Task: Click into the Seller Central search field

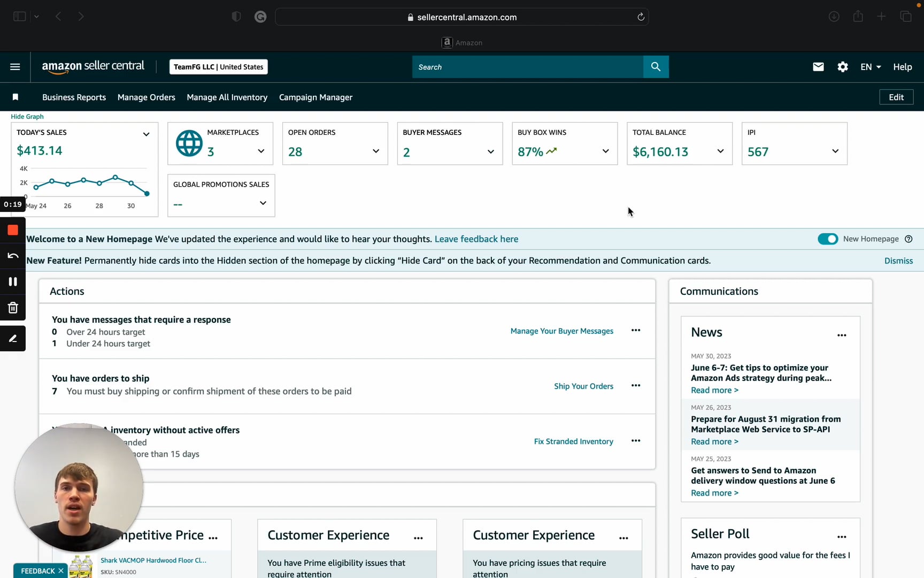Action: [528, 67]
